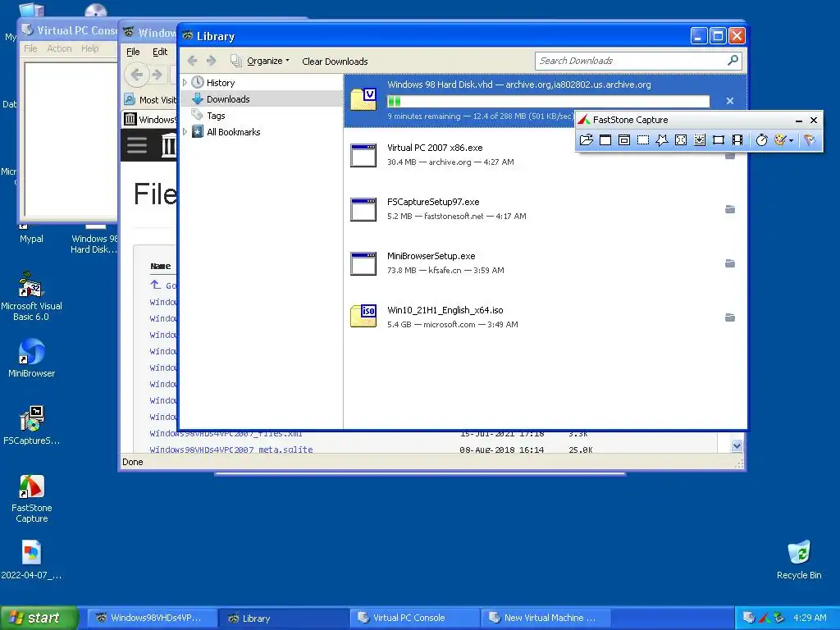This screenshot has height=630, width=840.
Task: Select Downloads in Library sidebar
Action: coord(228,99)
